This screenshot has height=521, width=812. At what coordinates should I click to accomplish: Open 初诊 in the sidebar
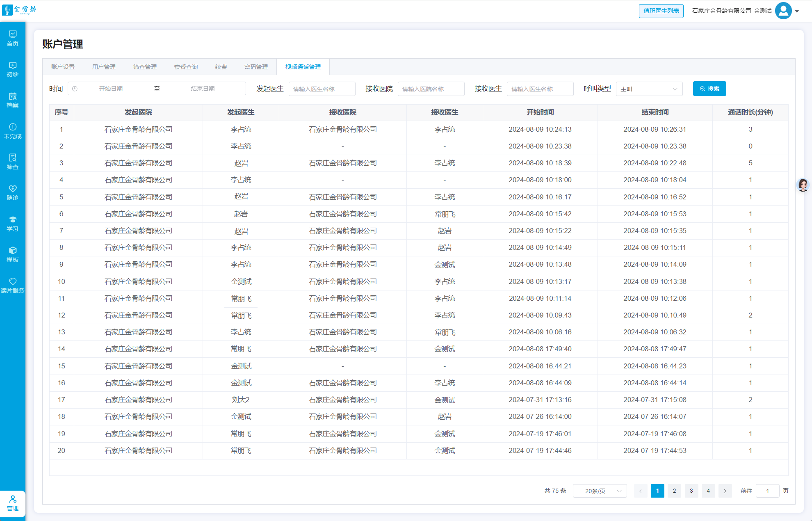point(13,69)
